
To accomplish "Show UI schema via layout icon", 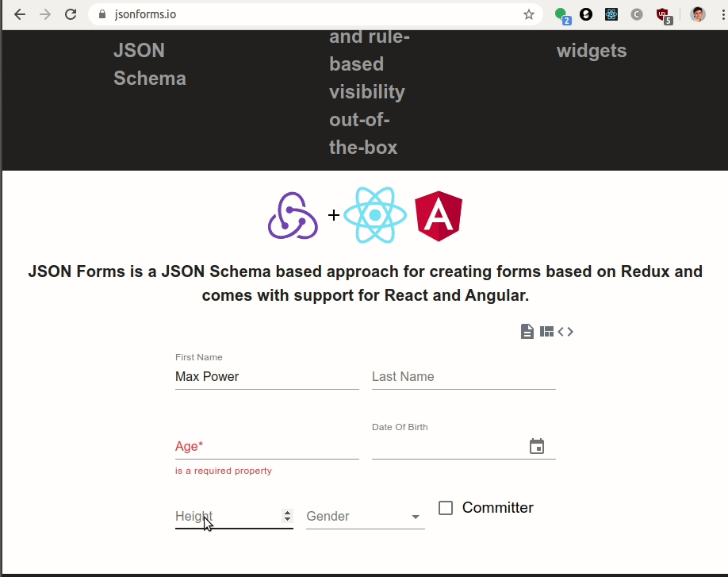I will tap(546, 332).
